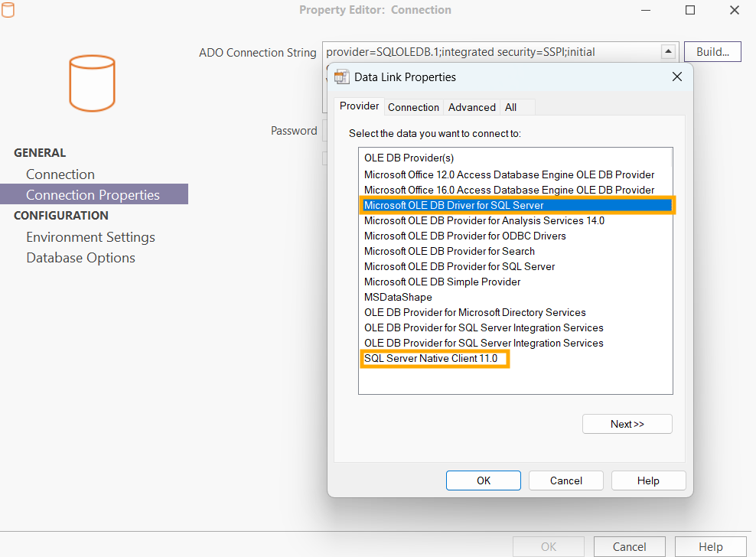Close the Data Link Properties dialog
Screen dimensions: 756x557
coord(676,77)
